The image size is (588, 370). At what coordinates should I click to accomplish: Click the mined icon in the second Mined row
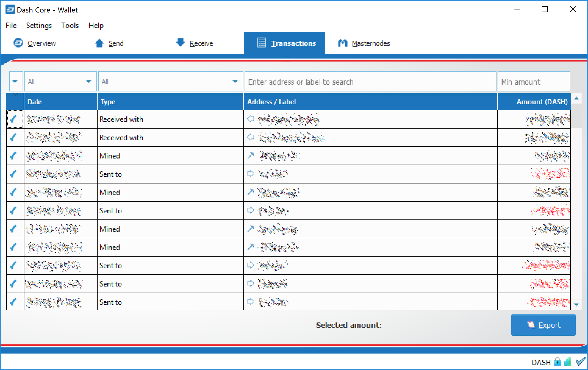tap(250, 192)
